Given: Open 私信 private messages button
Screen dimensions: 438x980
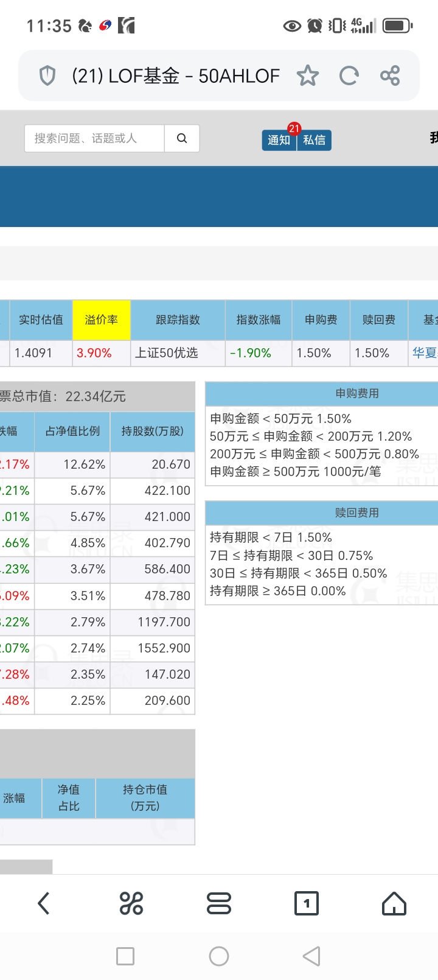Looking at the screenshot, I should click(x=315, y=140).
